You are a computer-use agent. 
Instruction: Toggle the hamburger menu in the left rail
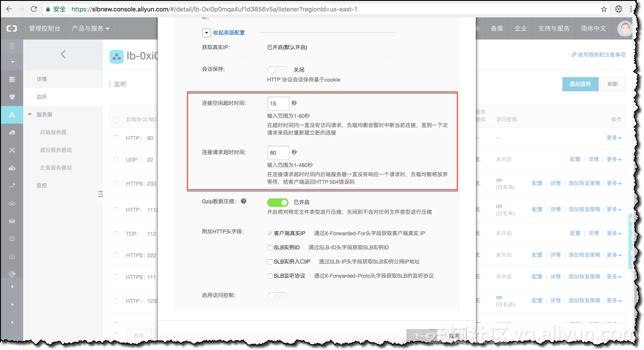click(12, 46)
